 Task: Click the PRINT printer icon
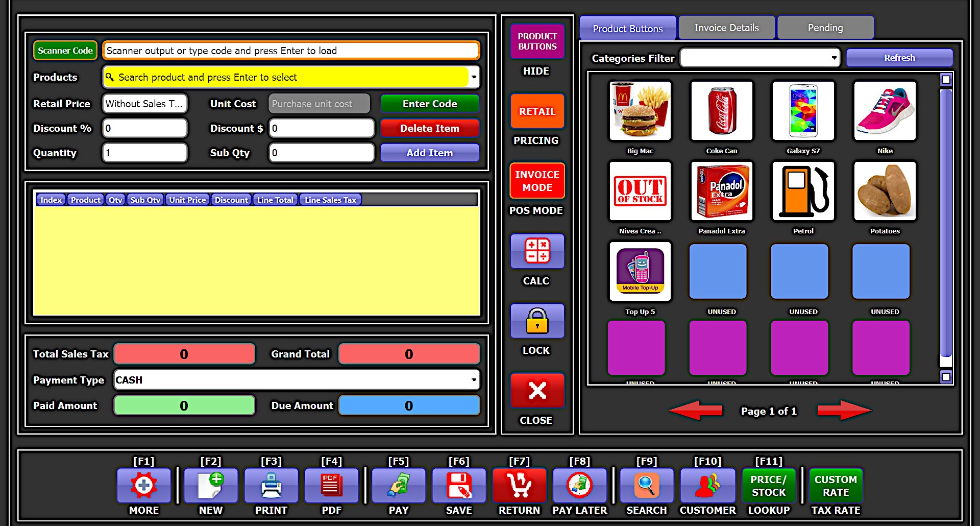271,485
